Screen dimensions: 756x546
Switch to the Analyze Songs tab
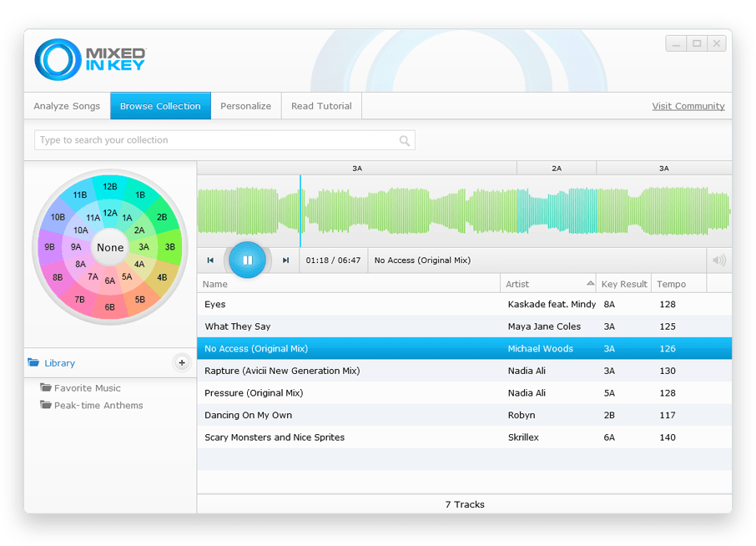[67, 106]
